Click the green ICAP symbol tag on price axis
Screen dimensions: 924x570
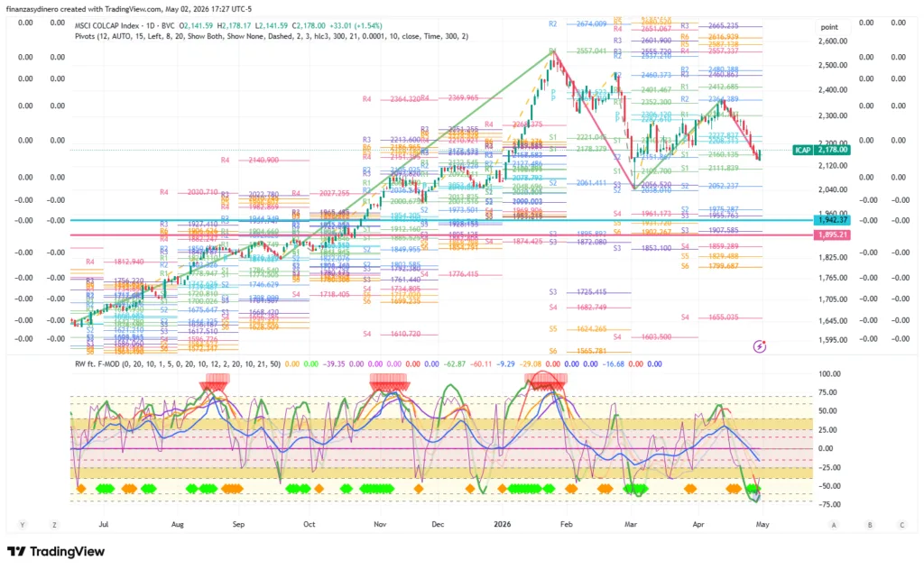click(802, 150)
